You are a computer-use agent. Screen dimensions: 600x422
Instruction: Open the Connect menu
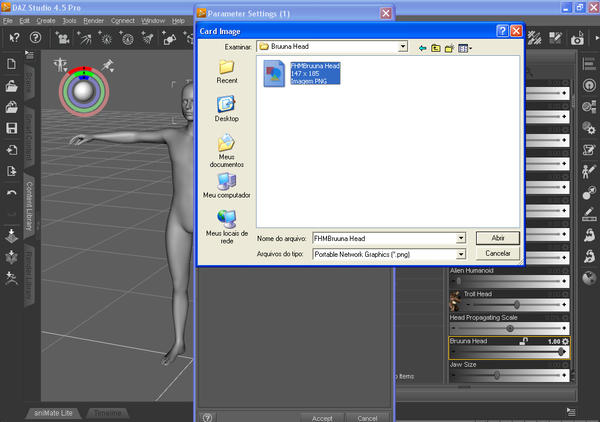pos(123,21)
